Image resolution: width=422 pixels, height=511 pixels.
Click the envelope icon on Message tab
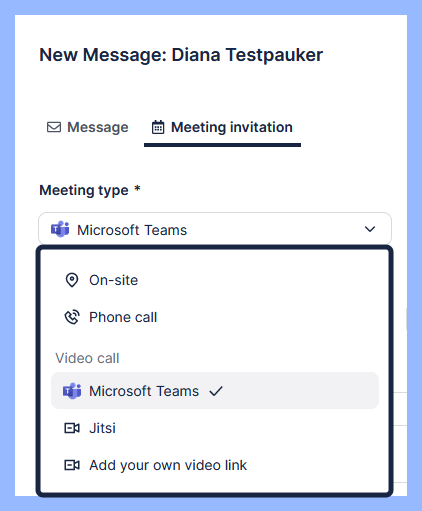54,127
